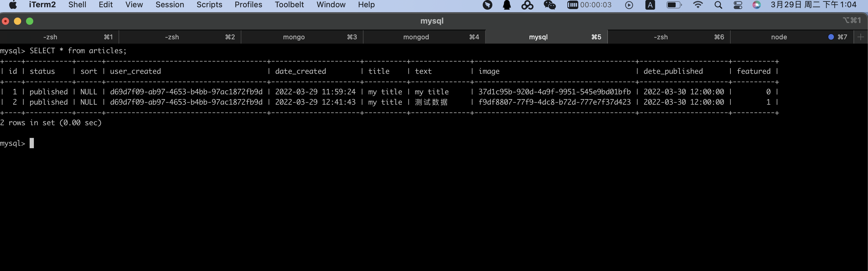Click date value 2022-03-29 12:41:43
This screenshot has width=868, height=271.
(x=315, y=102)
